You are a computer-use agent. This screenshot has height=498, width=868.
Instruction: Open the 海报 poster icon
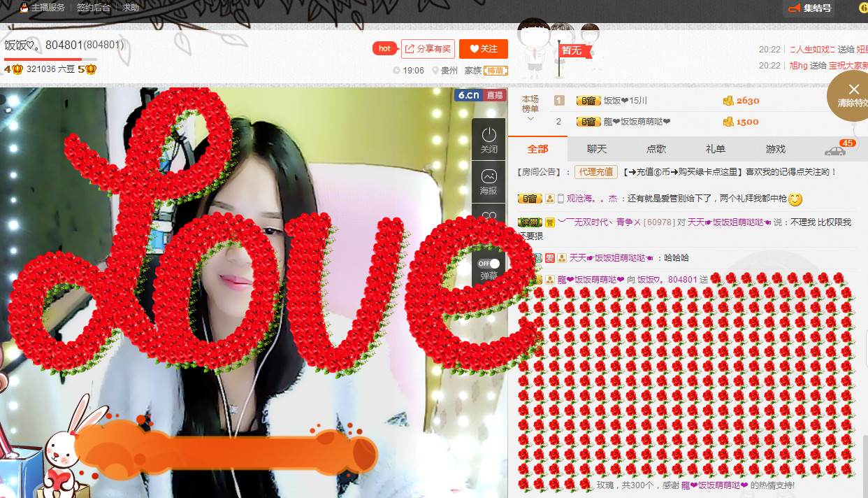489,181
